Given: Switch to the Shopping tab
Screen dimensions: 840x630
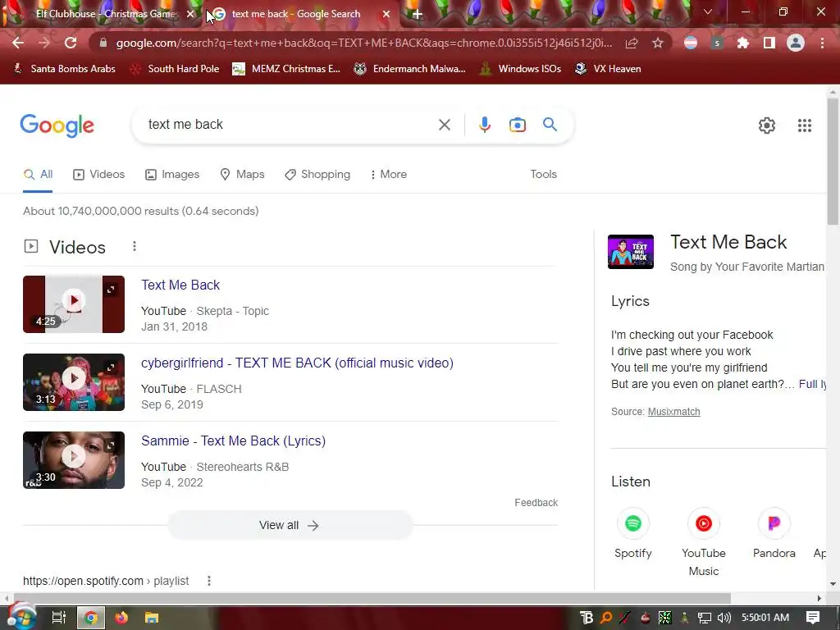Looking at the screenshot, I should coord(317,175).
